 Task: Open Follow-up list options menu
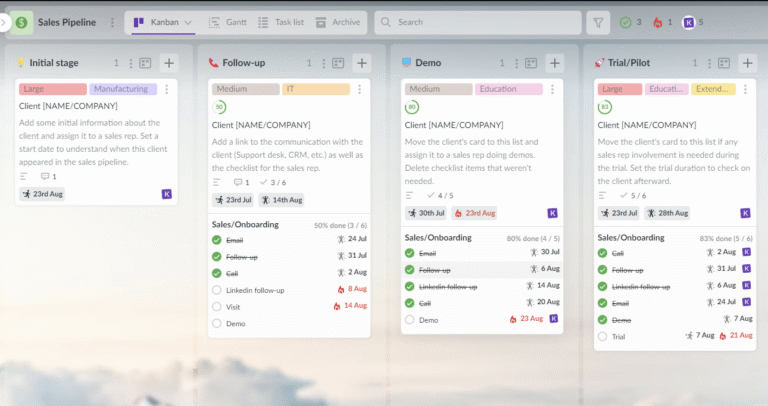323,63
